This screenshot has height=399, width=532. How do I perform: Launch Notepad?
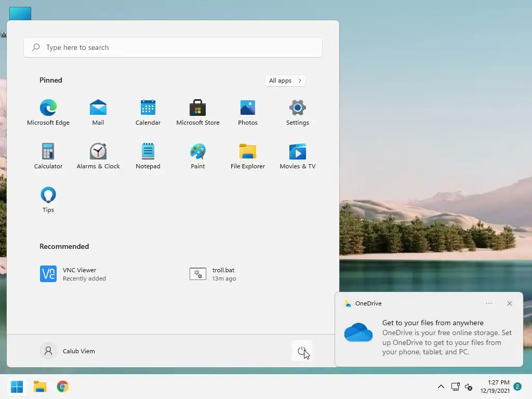click(148, 156)
